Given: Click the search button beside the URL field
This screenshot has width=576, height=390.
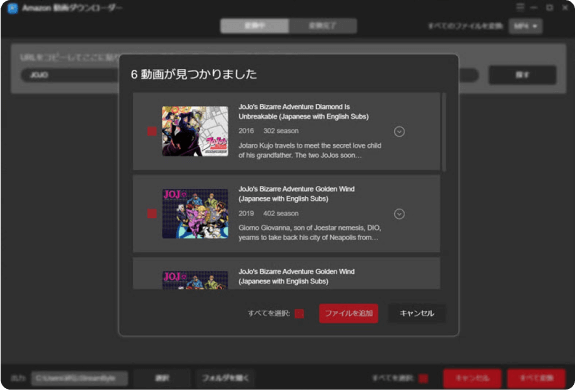Looking at the screenshot, I should (x=522, y=75).
